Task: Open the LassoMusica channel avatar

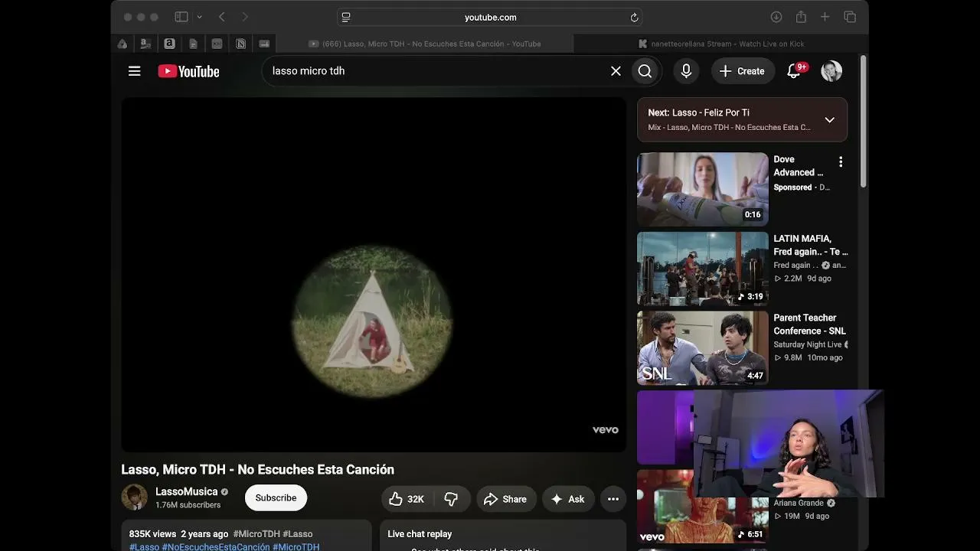Action: [135, 497]
